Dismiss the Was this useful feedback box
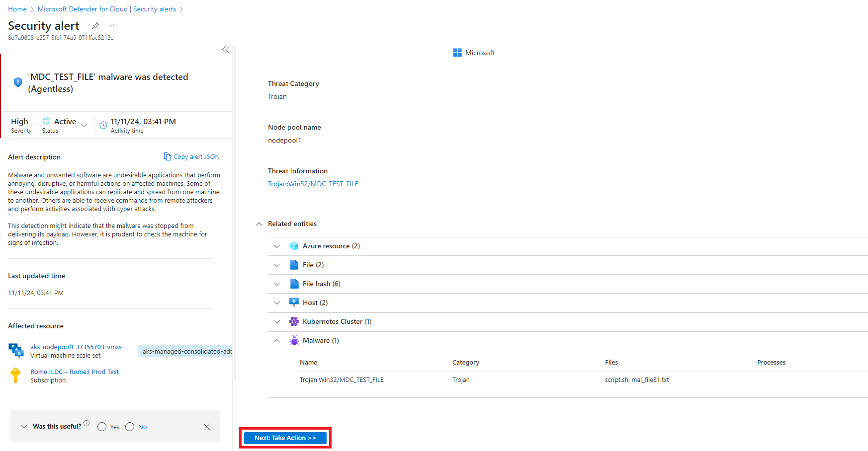The image size is (868, 451). (207, 427)
